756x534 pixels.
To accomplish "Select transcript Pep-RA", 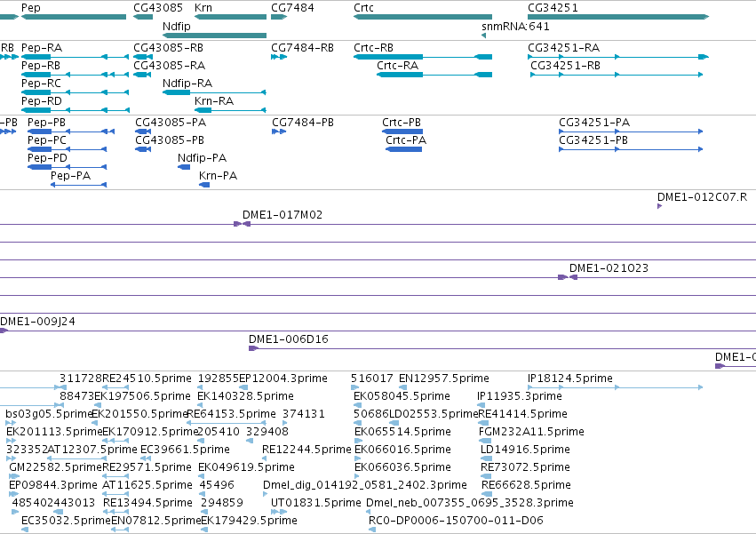I will point(42,48).
